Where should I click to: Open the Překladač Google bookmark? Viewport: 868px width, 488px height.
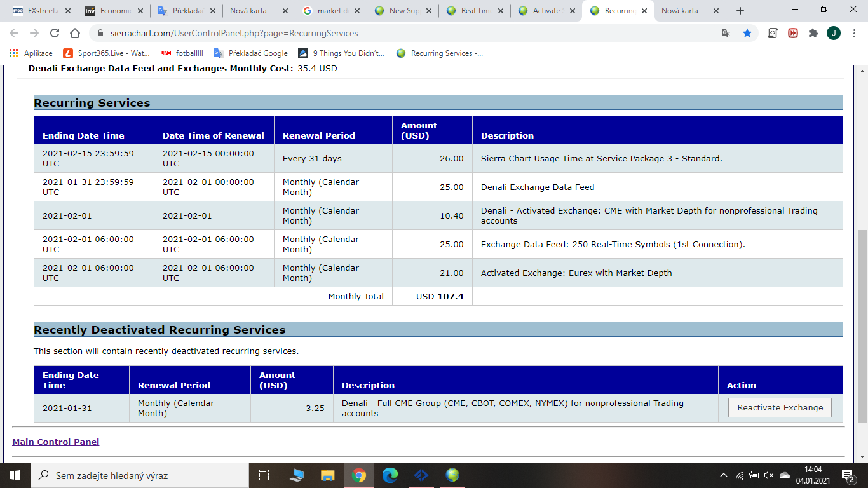(x=250, y=53)
